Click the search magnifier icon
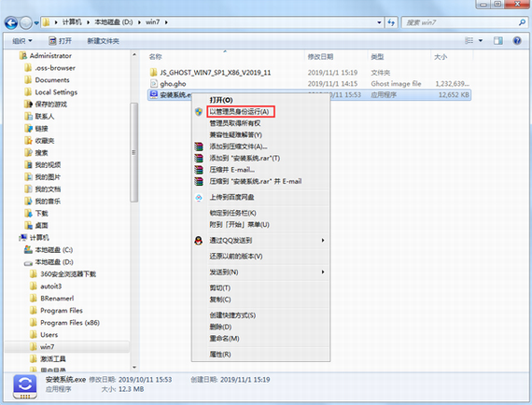This screenshot has width=532, height=405. coord(522,22)
